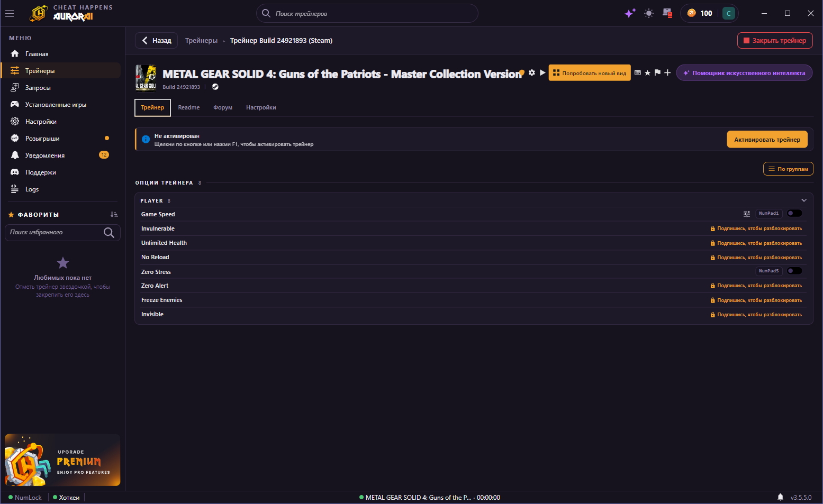Add trainer to favorites with star icon
The width and height of the screenshot is (823, 504).
pyautogui.click(x=647, y=72)
